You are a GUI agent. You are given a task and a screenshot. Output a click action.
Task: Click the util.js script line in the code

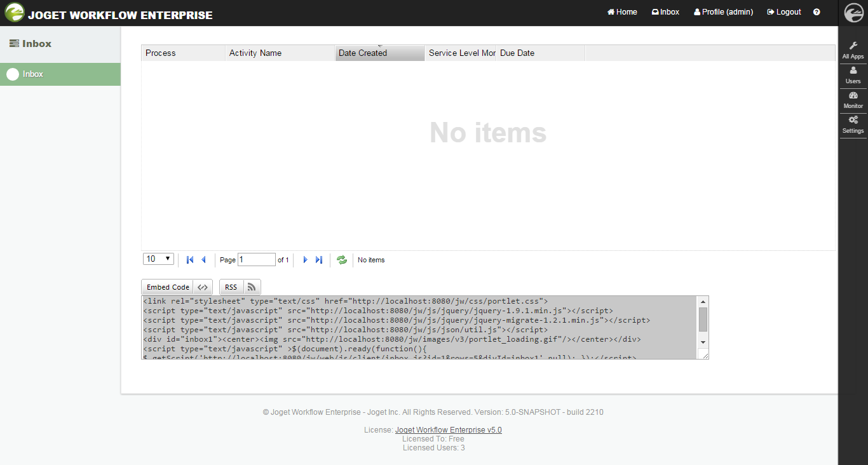pos(345,330)
